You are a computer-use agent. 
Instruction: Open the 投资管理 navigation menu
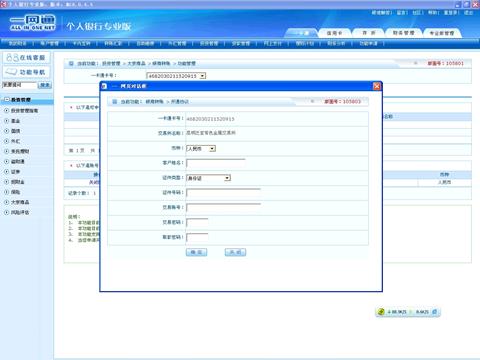[209, 43]
